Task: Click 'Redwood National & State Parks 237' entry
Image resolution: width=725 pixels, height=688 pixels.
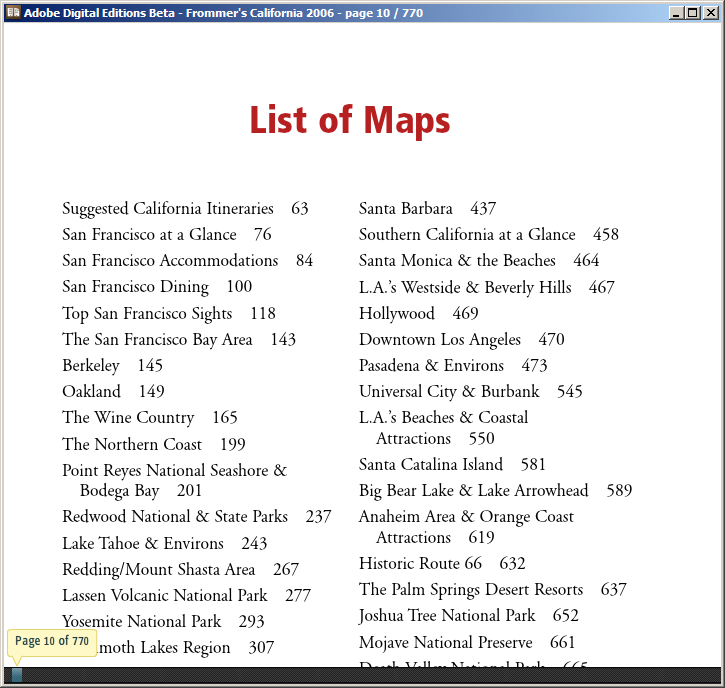Action: click(x=197, y=517)
